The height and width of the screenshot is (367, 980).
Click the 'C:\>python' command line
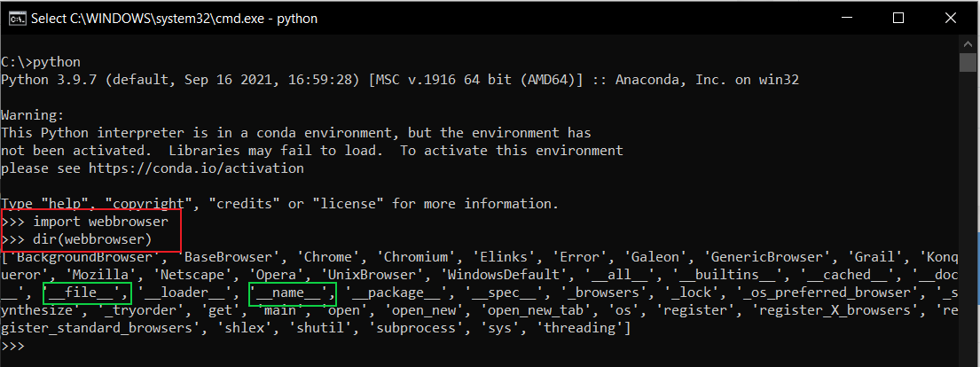tap(41, 62)
